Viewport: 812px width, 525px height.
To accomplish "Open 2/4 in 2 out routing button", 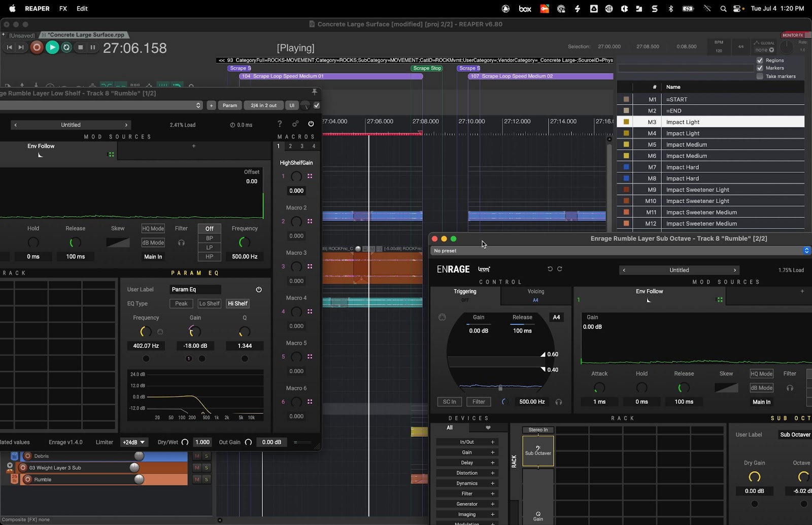I will [263, 105].
